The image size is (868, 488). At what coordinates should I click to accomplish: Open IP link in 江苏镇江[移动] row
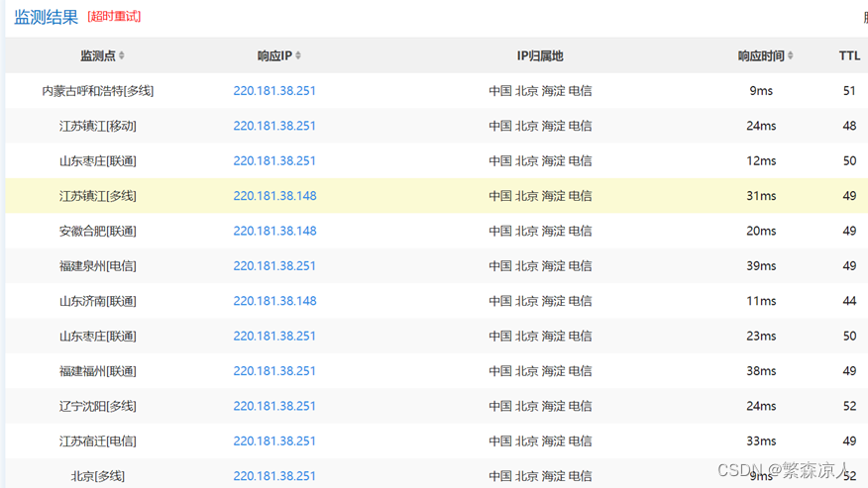(x=274, y=126)
